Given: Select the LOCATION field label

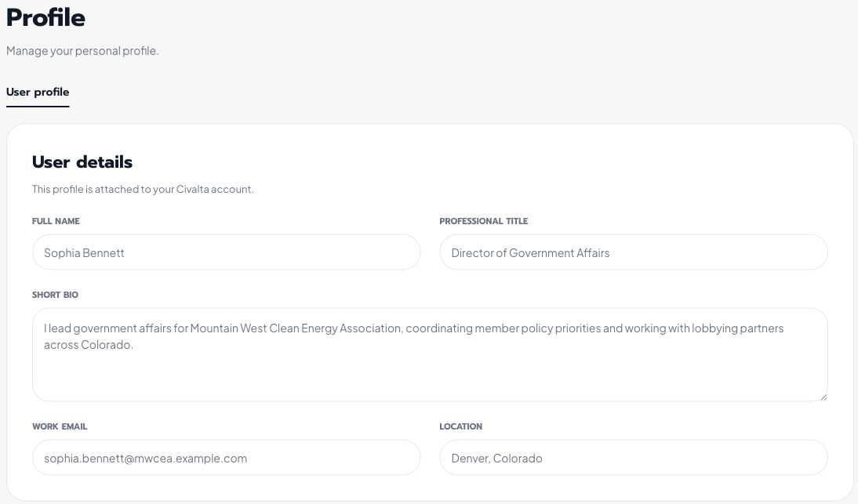Looking at the screenshot, I should tap(460, 426).
